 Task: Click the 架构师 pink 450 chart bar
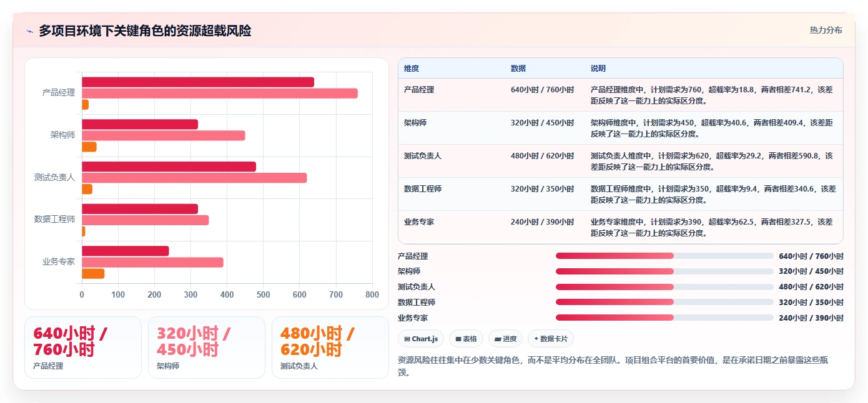click(x=164, y=135)
